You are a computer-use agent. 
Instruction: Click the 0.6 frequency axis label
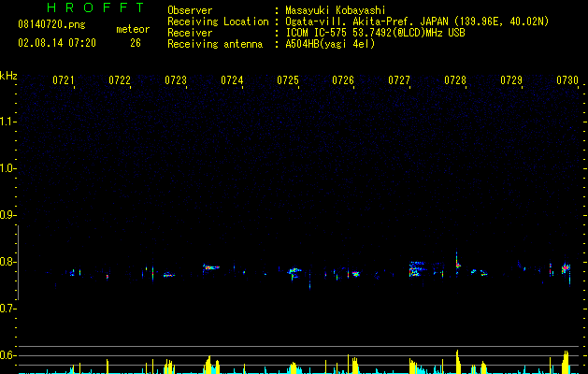point(7,355)
